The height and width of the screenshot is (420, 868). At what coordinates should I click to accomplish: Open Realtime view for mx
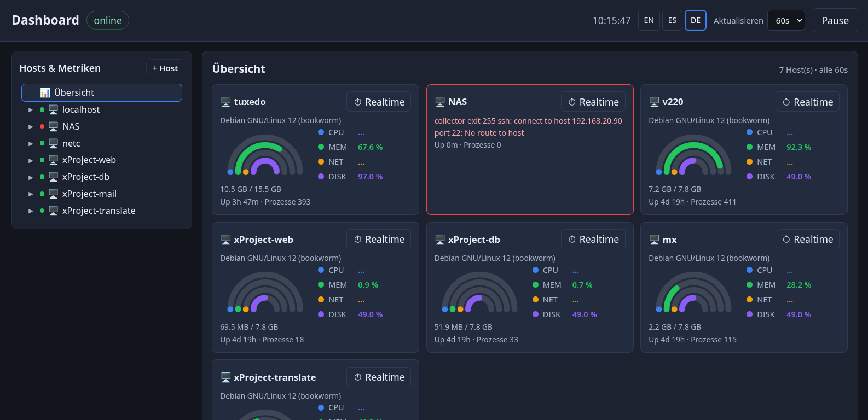[x=807, y=240]
